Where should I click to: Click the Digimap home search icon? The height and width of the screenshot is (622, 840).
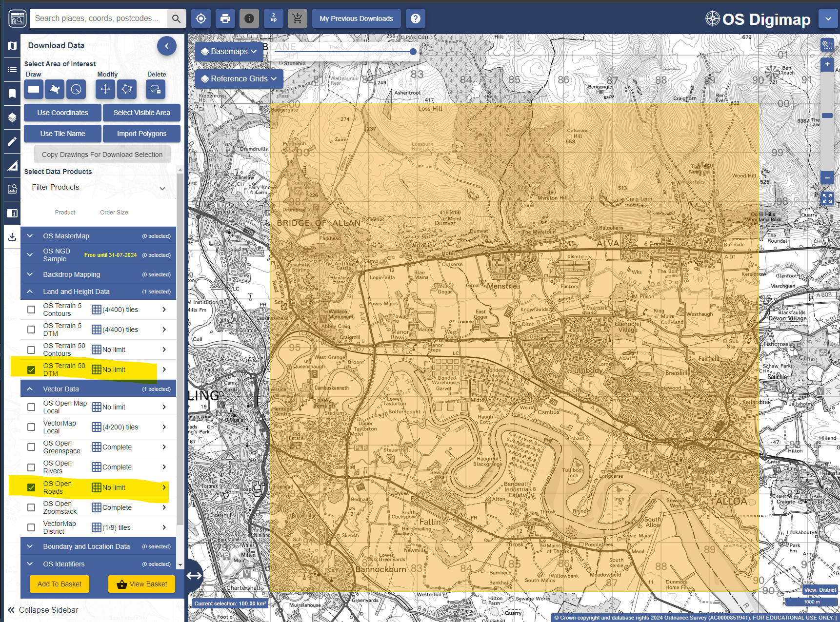click(18, 19)
